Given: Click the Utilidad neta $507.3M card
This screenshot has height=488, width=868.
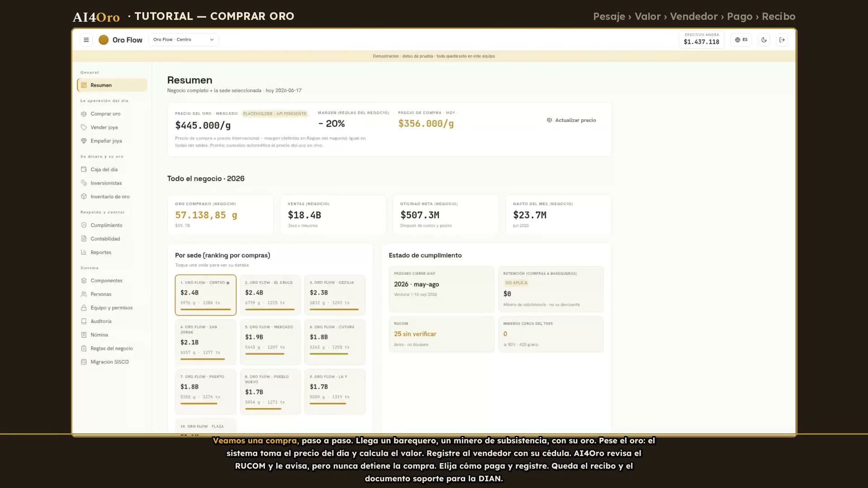Looking at the screenshot, I should point(445,215).
